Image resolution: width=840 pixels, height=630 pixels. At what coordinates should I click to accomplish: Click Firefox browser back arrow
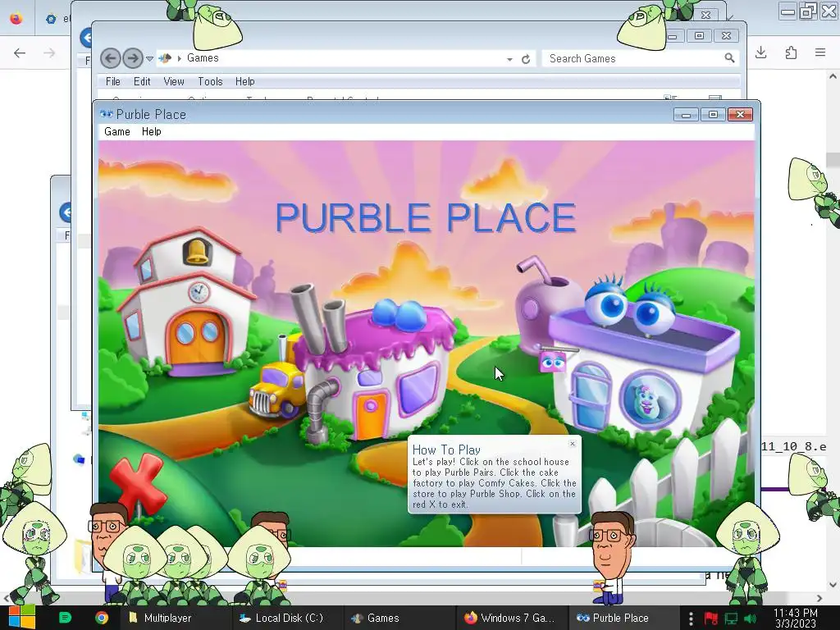coord(20,52)
